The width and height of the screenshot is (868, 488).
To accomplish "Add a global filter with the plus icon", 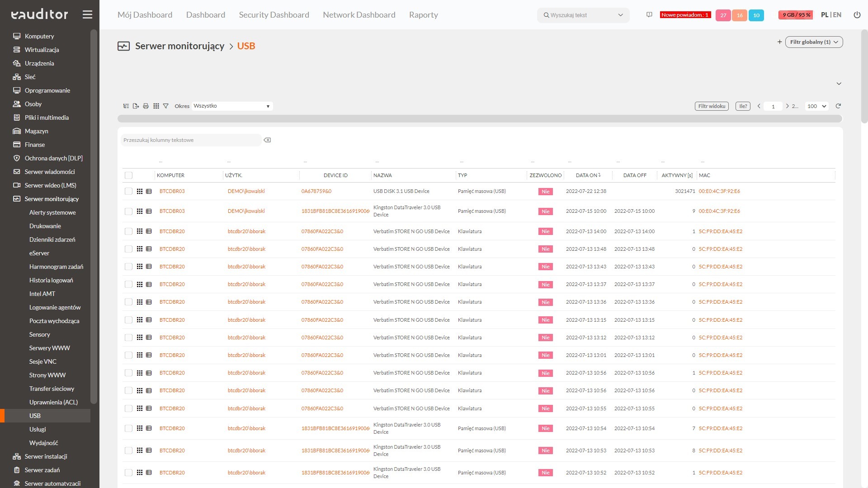I will tap(779, 42).
